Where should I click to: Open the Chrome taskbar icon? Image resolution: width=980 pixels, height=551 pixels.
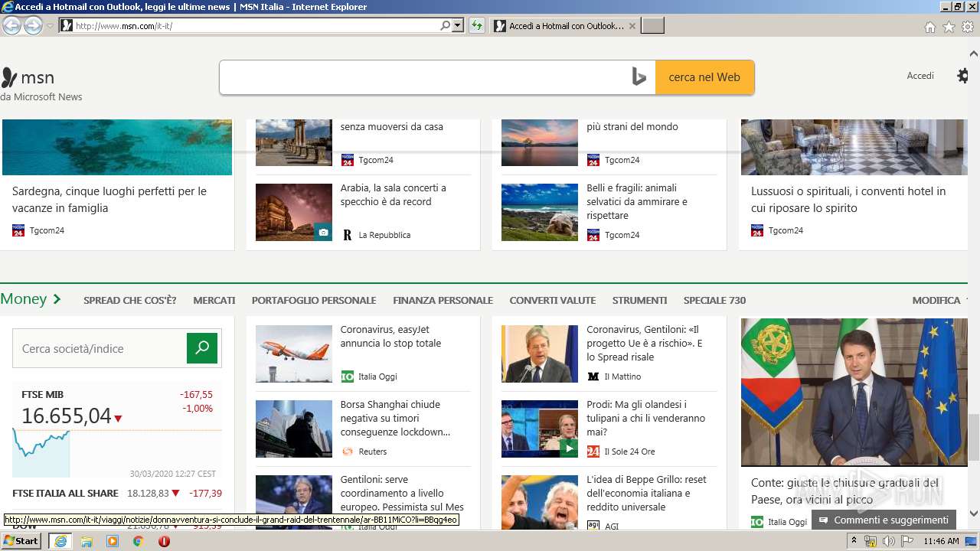(138, 541)
